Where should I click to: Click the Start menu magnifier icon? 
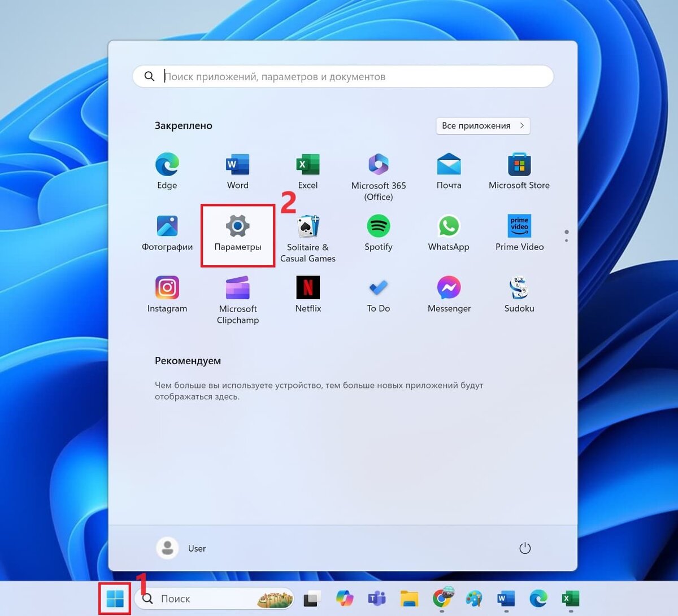coord(149,76)
